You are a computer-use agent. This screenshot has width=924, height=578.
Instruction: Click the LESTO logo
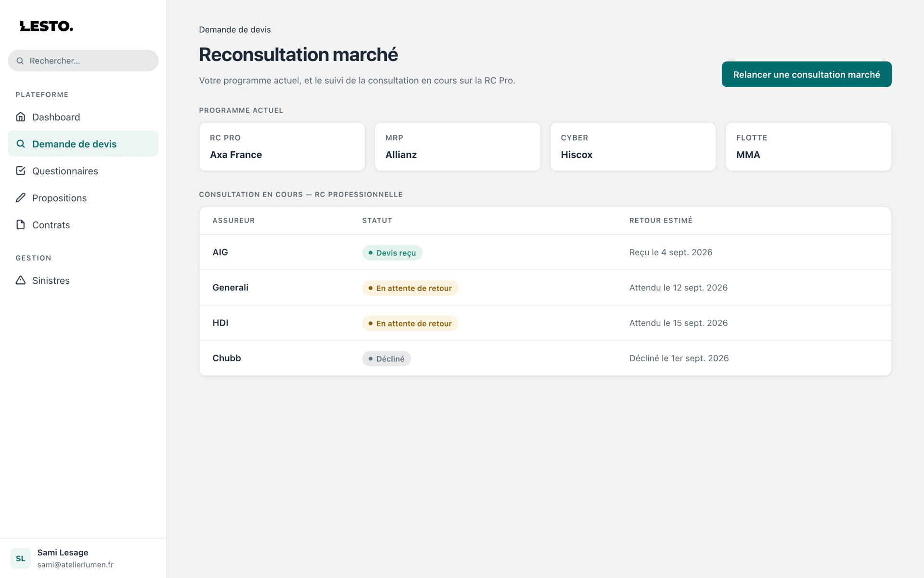click(46, 26)
